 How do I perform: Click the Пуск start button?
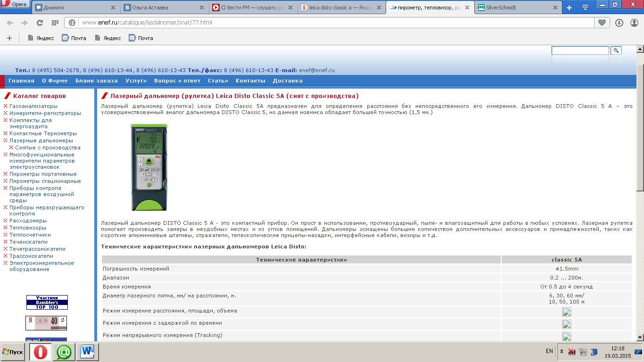[x=13, y=352]
